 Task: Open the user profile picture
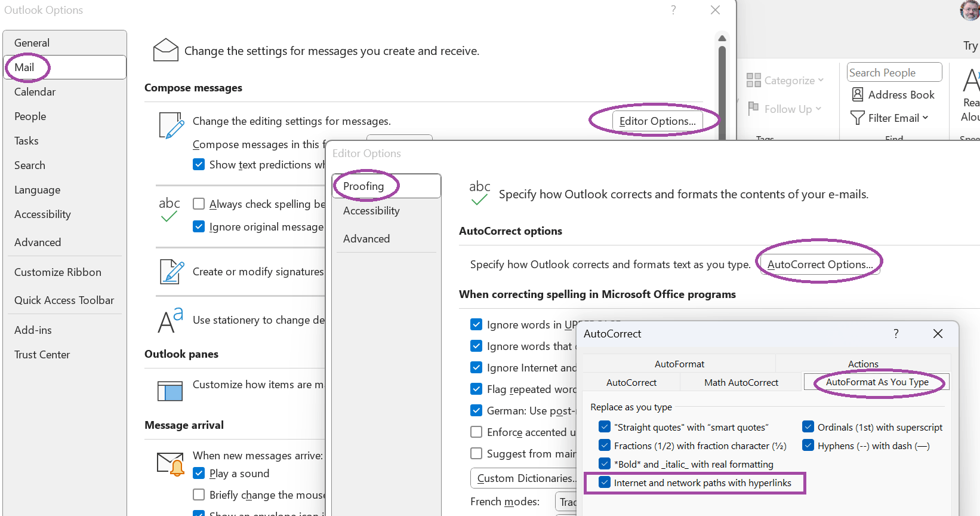coord(970,10)
